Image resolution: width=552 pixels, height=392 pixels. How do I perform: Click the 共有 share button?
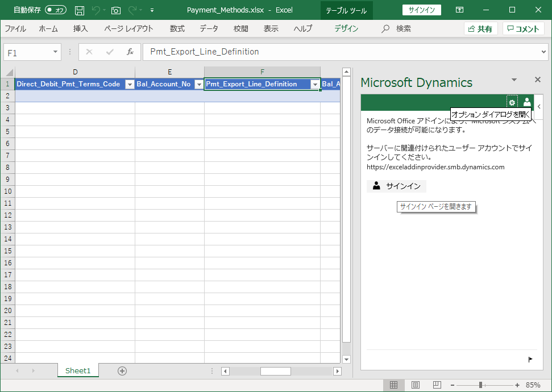pos(480,29)
